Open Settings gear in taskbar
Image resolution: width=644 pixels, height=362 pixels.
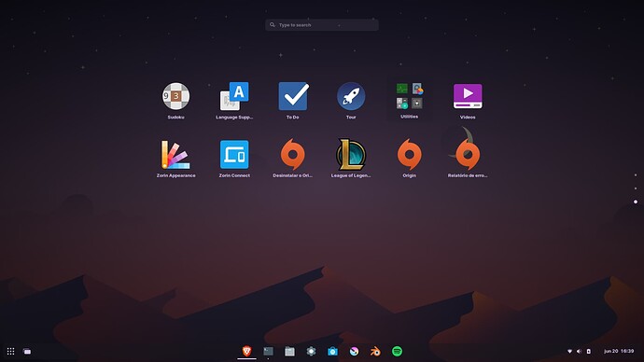pyautogui.click(x=312, y=352)
